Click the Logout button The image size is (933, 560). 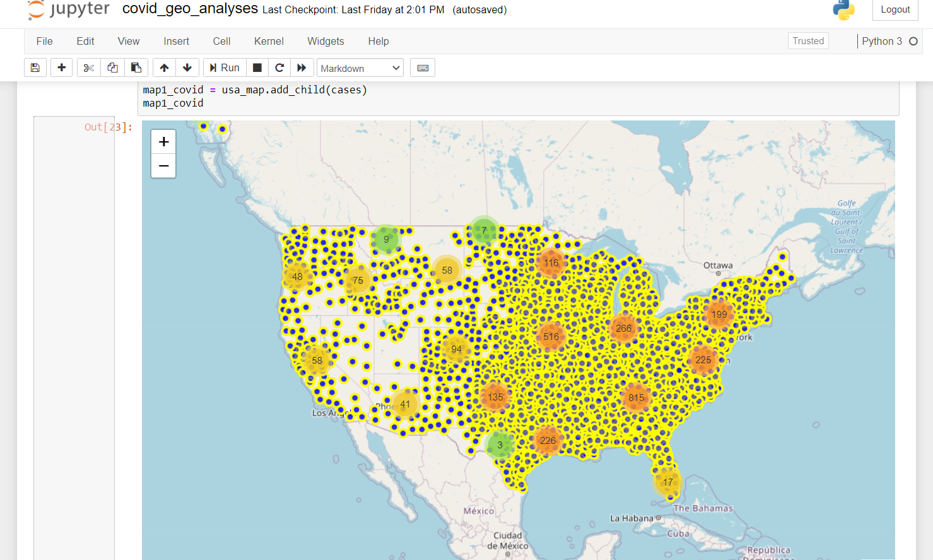click(895, 9)
